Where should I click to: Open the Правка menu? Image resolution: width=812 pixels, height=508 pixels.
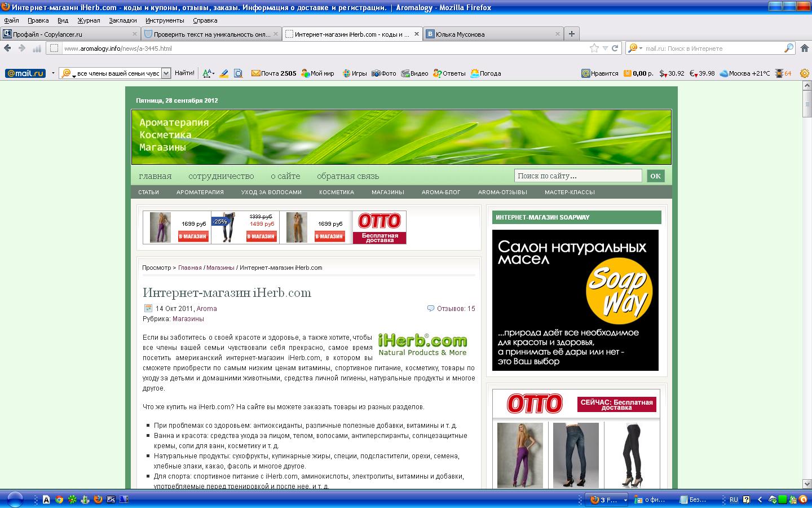pos(38,20)
